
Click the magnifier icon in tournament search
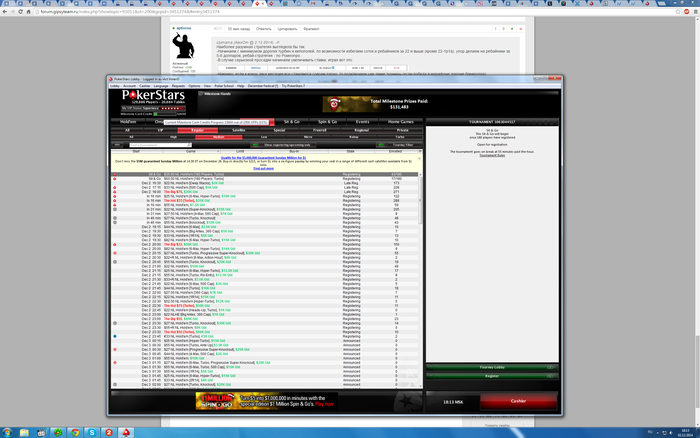coord(189,145)
